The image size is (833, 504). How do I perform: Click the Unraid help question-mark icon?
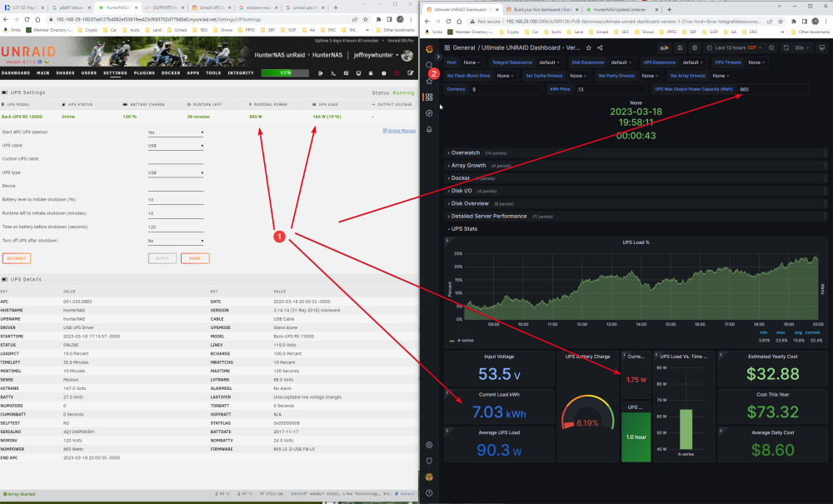point(383,73)
